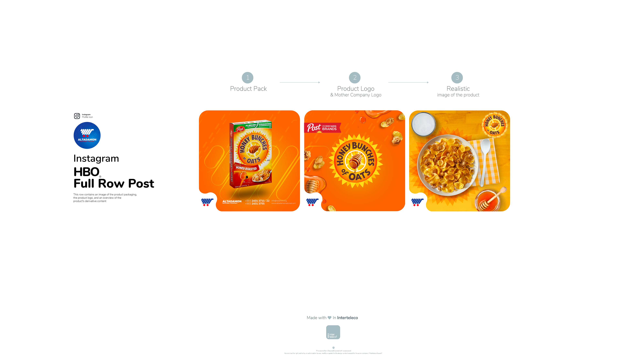Click the Interteleco text link
This screenshot has height=364, width=621.
pyautogui.click(x=348, y=318)
